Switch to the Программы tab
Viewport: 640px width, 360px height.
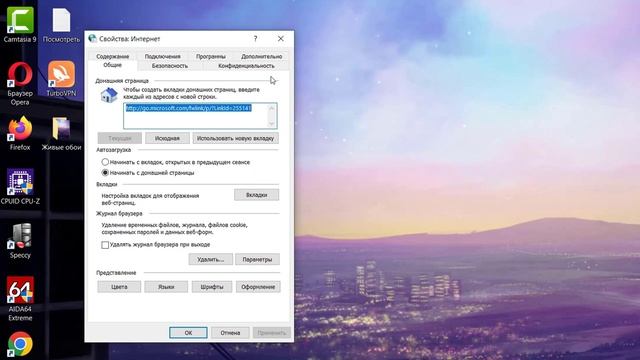211,56
